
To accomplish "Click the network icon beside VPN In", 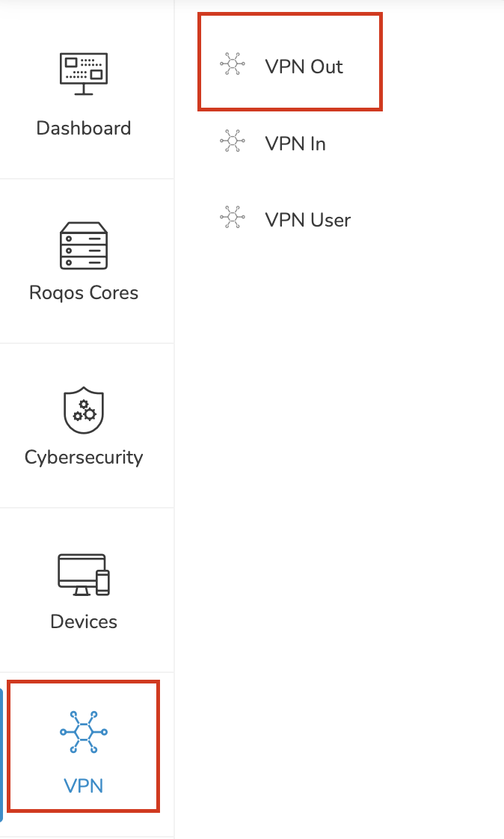I will pos(233,141).
